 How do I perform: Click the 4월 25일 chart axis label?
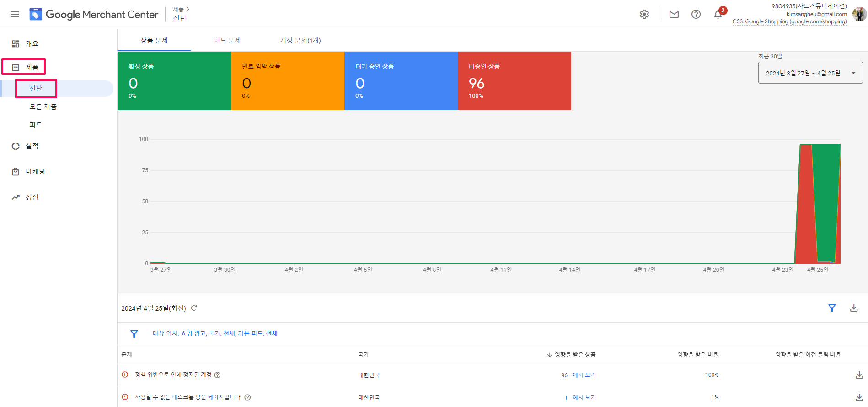coord(818,270)
